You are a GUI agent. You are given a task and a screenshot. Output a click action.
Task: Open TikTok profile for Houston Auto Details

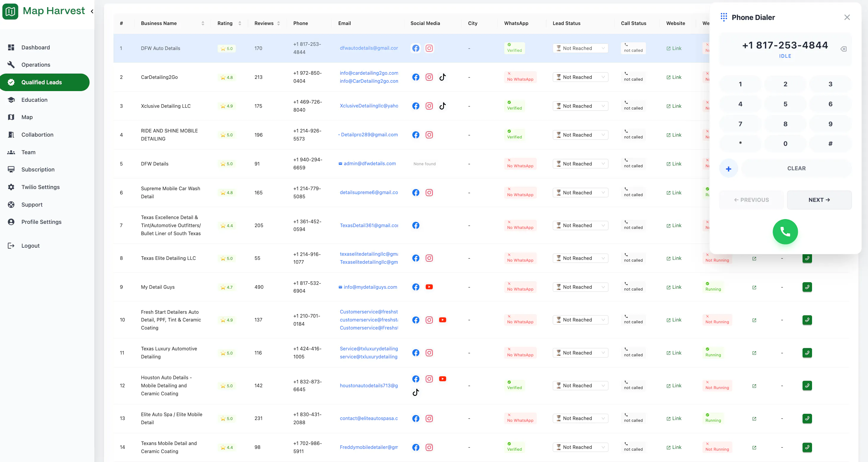416,392
